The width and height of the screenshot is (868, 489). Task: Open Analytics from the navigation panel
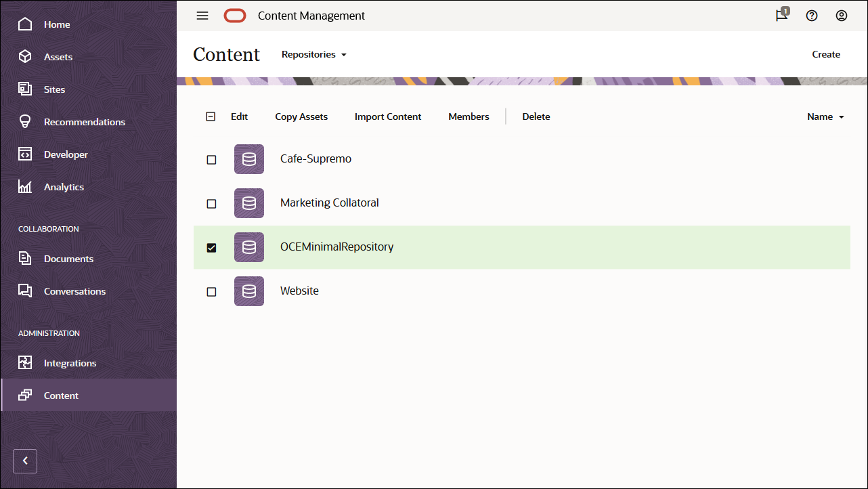tap(64, 186)
